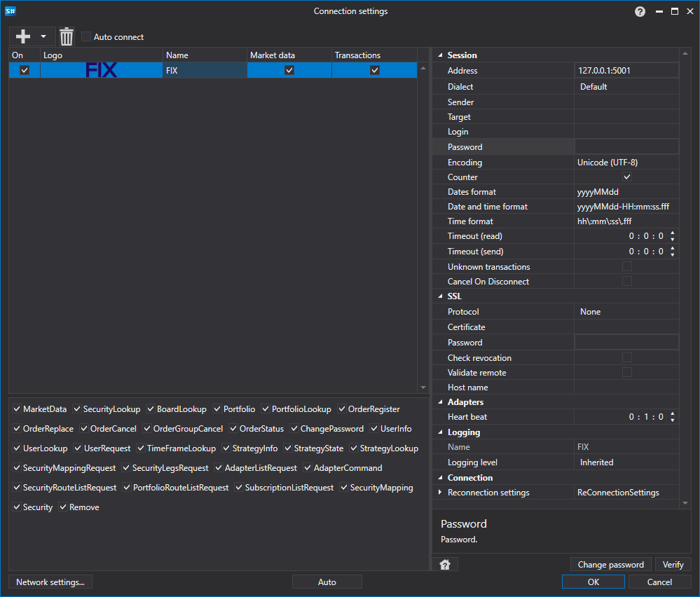Select the FIX name cell

point(205,70)
